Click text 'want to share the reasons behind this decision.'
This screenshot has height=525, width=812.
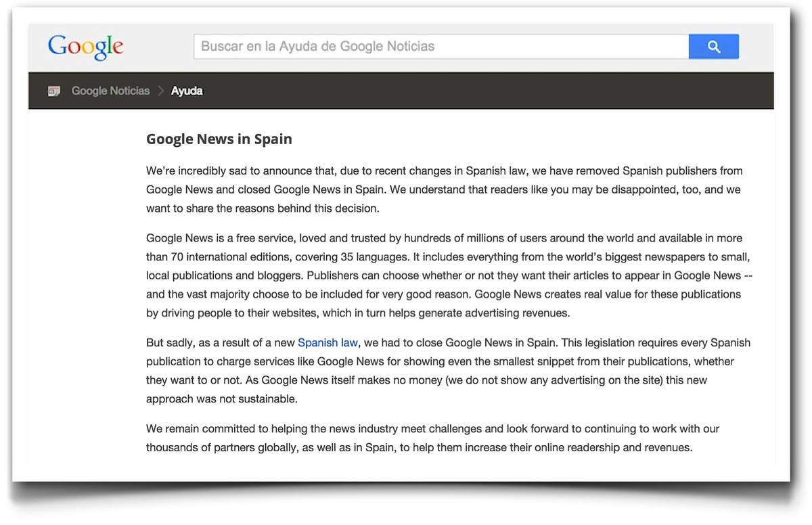263,208
